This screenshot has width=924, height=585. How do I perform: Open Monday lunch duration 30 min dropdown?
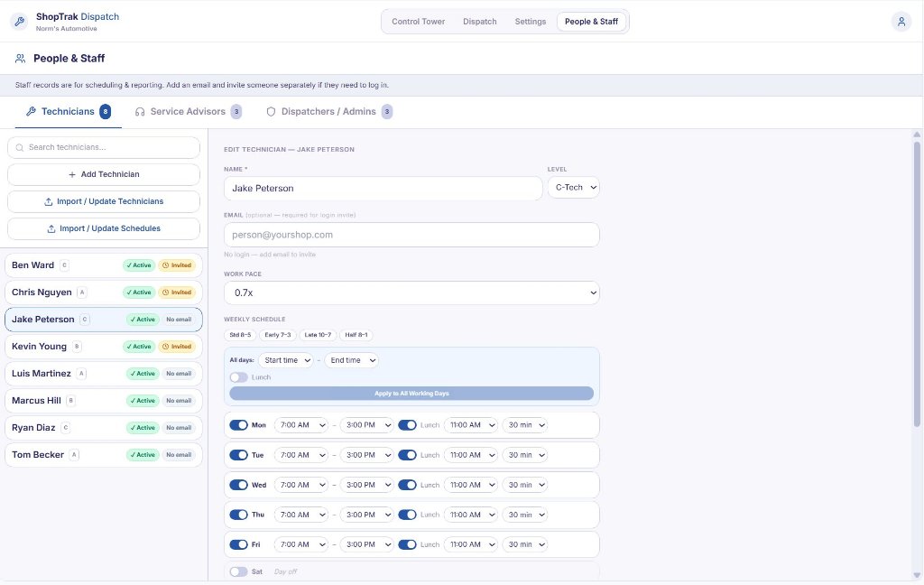(525, 425)
